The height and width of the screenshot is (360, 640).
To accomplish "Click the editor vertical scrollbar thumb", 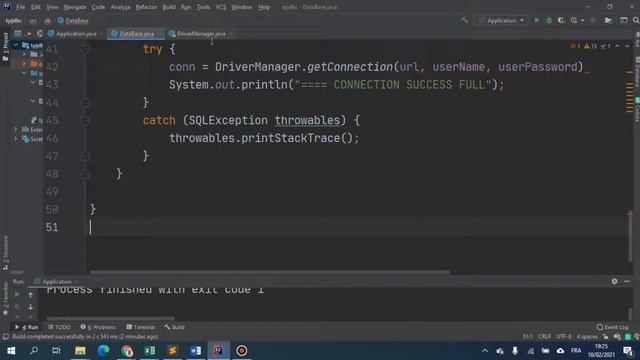I will click(x=630, y=237).
